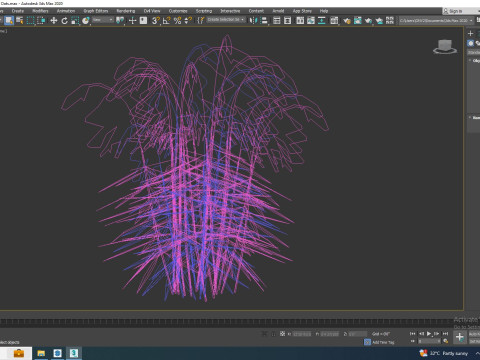Toggle Keyboard Shortcut Override
The height and width of the screenshot is (360, 480).
[143, 20]
